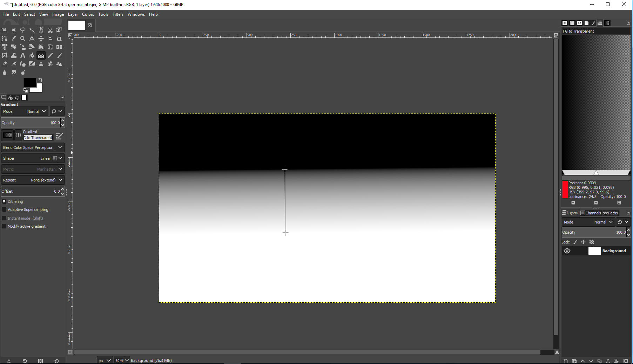Switch to the Channels tab
Image resolution: width=633 pixels, height=364 pixels.
tap(591, 213)
